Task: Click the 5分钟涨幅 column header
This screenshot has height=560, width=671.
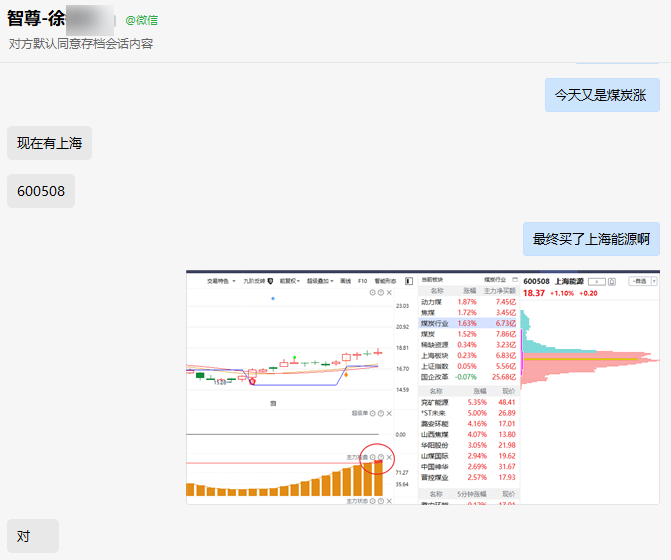Action: [x=472, y=494]
